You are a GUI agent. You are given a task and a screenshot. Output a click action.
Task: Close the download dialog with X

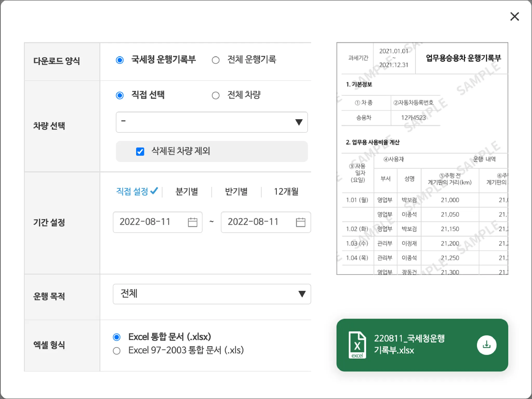click(x=514, y=17)
